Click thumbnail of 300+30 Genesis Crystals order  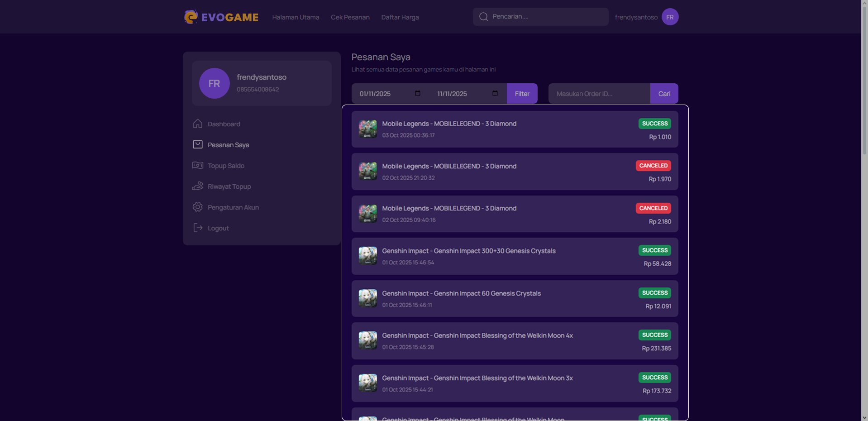pyautogui.click(x=367, y=256)
